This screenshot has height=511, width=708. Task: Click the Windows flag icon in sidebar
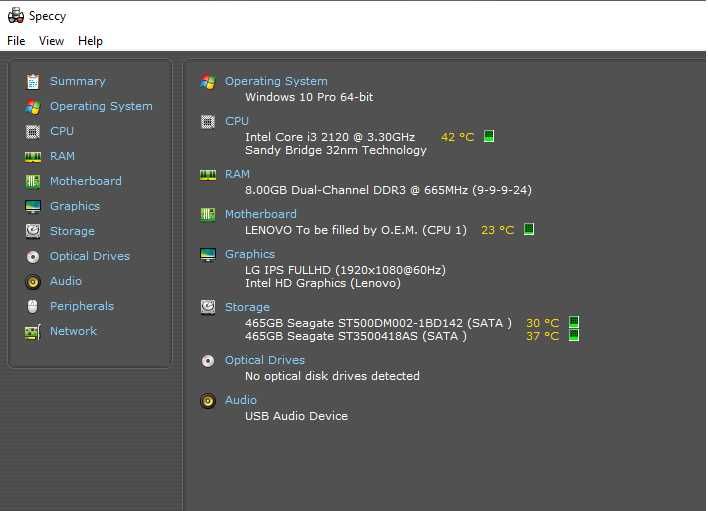coord(33,107)
